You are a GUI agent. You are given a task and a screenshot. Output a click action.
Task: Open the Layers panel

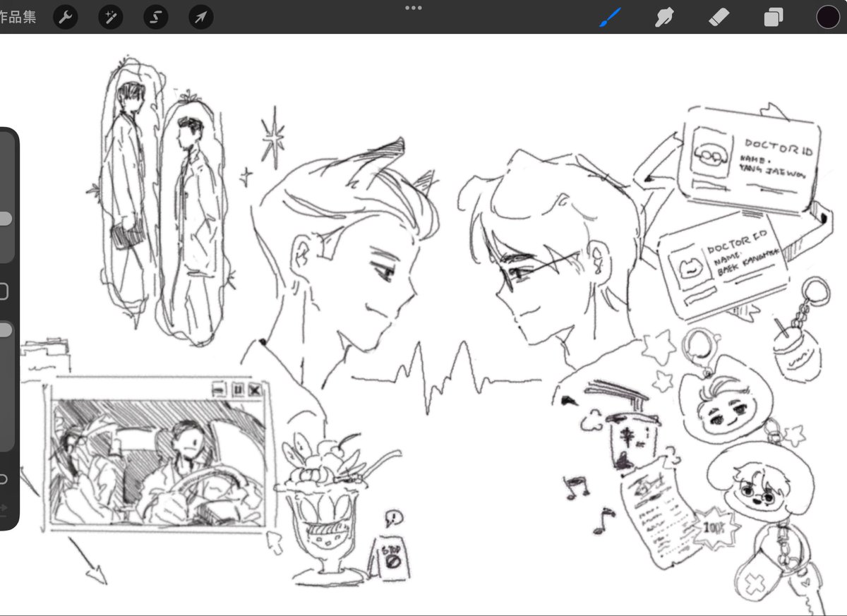point(774,17)
